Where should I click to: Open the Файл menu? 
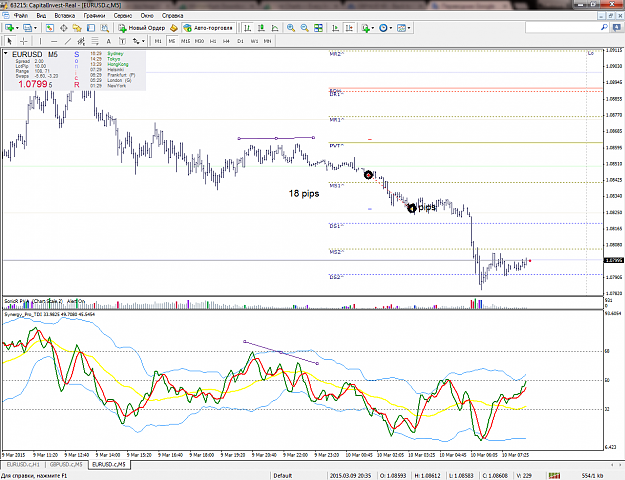[x=21, y=16]
